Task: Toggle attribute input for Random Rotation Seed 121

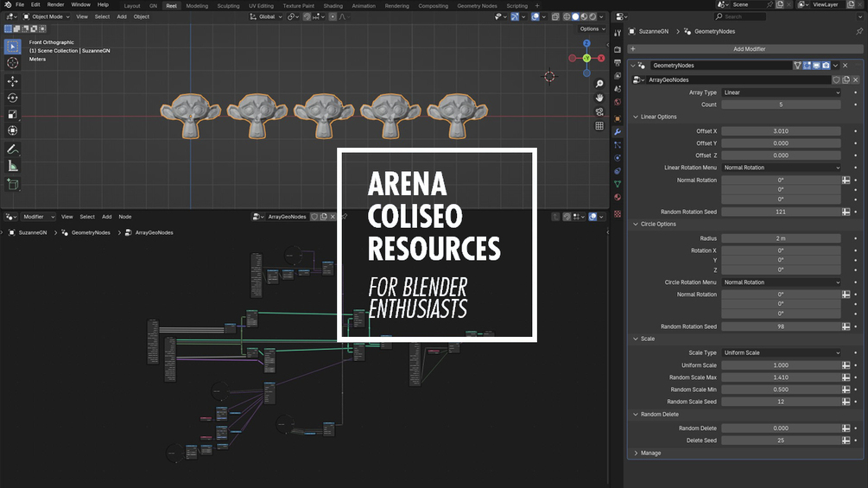Action: 846,212
